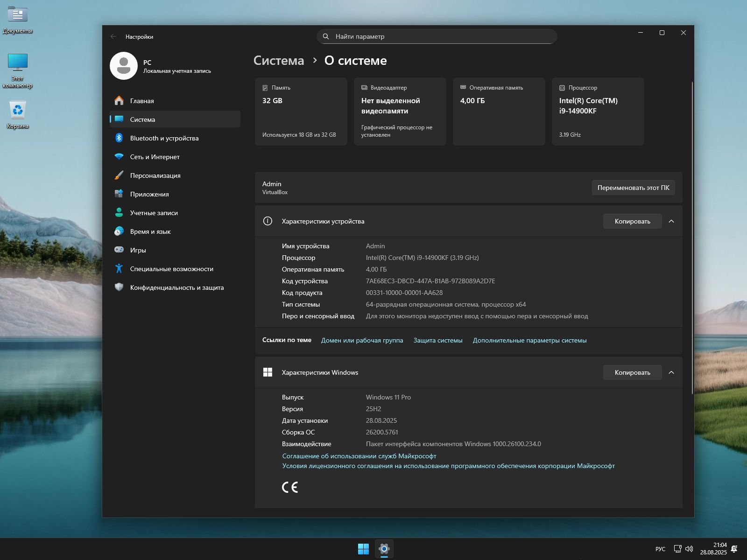
Task: Open the Главная home icon
Action: click(119, 101)
